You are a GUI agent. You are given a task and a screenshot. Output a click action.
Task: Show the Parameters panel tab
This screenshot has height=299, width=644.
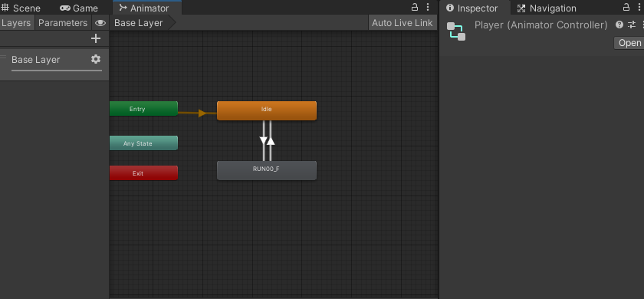click(x=63, y=23)
